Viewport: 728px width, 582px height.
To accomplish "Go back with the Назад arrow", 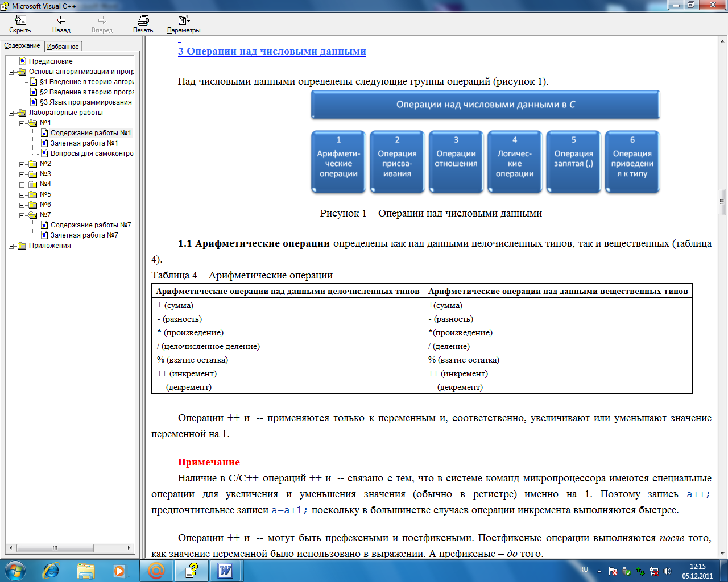I will pyautogui.click(x=61, y=20).
